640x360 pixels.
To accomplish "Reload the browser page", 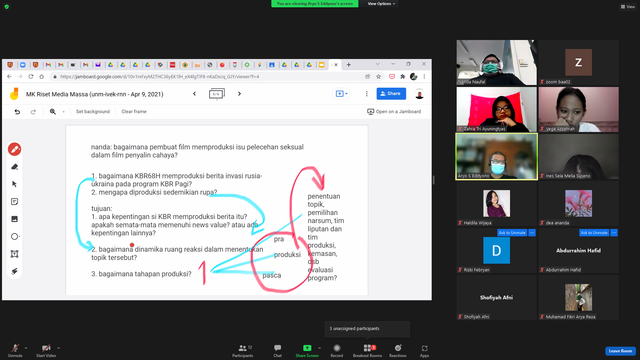I will pos(31,76).
